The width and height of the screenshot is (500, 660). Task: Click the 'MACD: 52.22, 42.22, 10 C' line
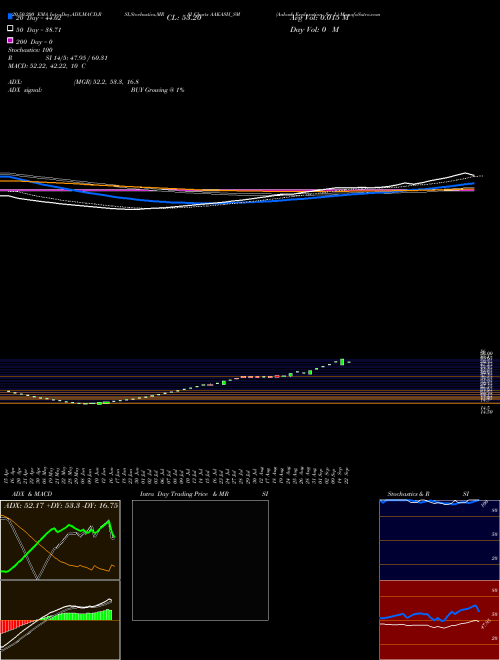tap(47, 66)
